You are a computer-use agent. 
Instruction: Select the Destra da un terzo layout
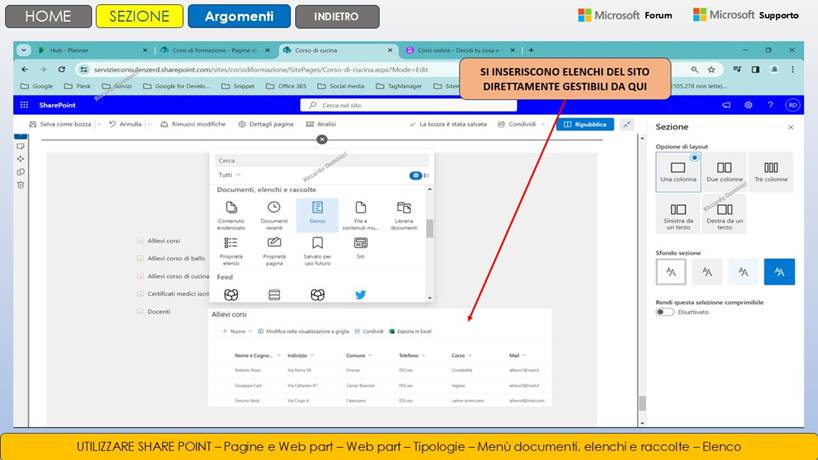(x=724, y=214)
